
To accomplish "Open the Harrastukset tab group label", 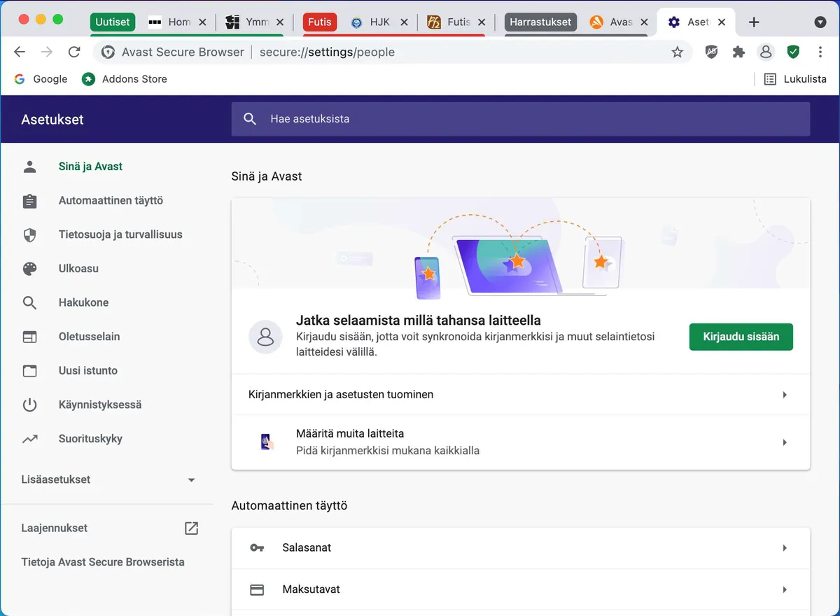I will tap(540, 22).
